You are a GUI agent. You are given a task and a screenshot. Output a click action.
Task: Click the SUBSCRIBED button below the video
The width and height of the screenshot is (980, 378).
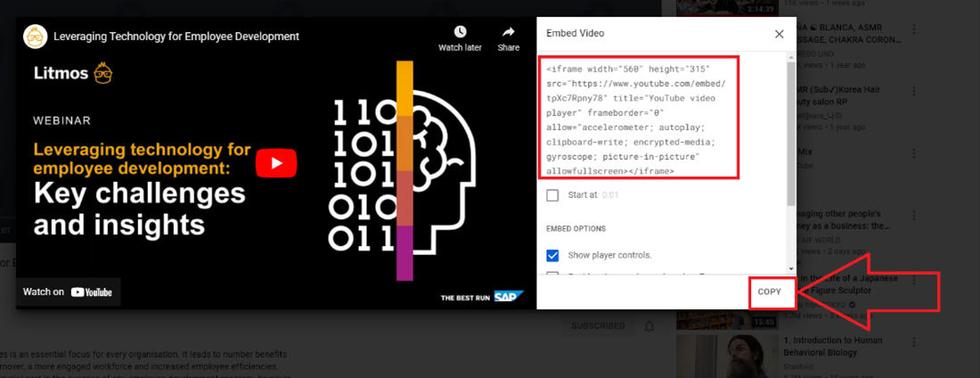598,326
